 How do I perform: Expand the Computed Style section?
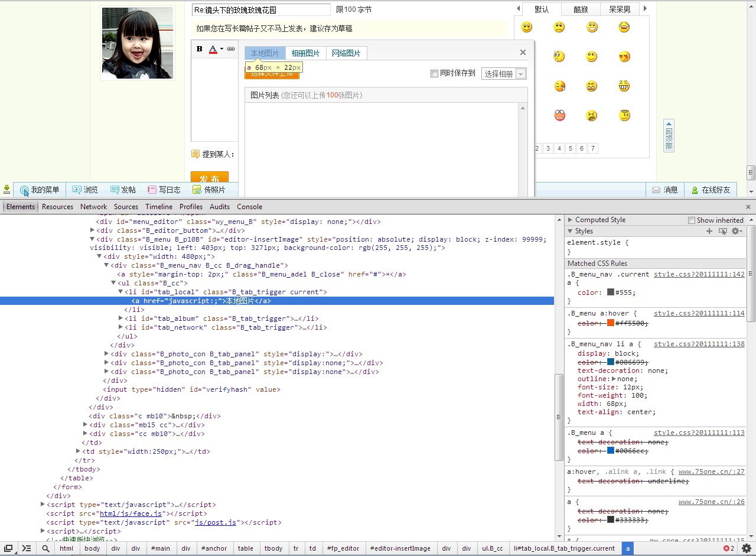coord(571,220)
